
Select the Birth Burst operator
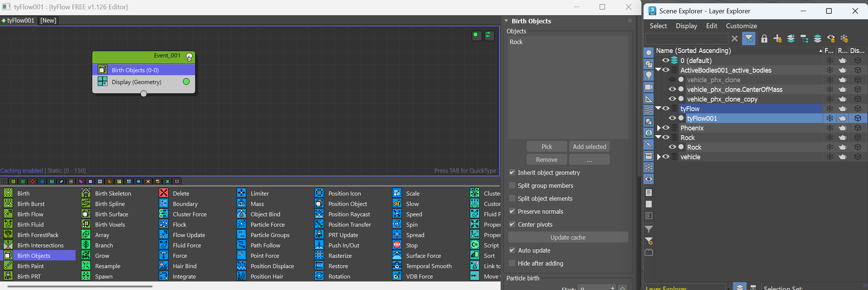(x=31, y=204)
